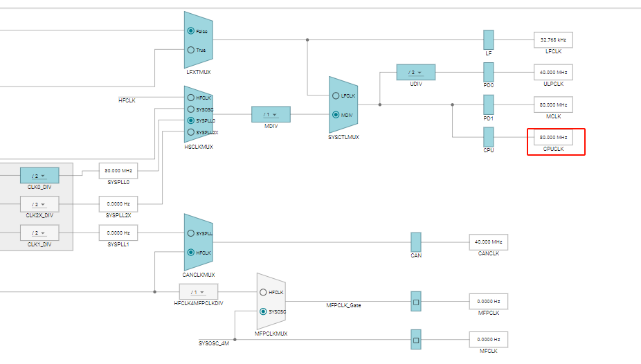Select the PD1 power domain block
Screen dimensions: 641x364
(488, 105)
